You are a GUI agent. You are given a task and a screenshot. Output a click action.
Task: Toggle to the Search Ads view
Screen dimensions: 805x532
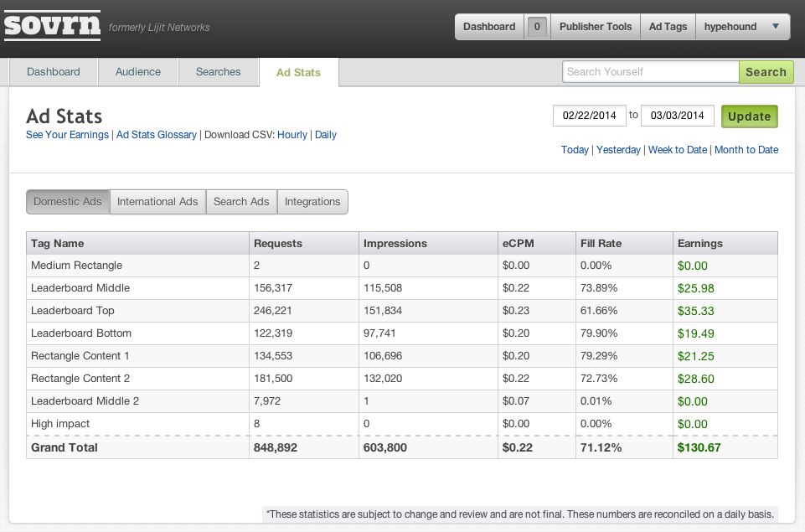pos(241,202)
